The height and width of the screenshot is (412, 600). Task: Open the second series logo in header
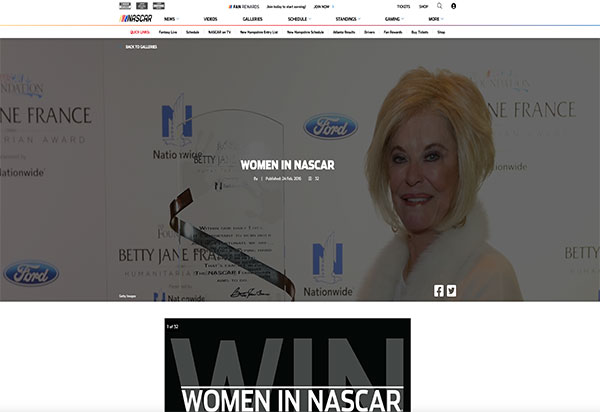pos(142,6)
